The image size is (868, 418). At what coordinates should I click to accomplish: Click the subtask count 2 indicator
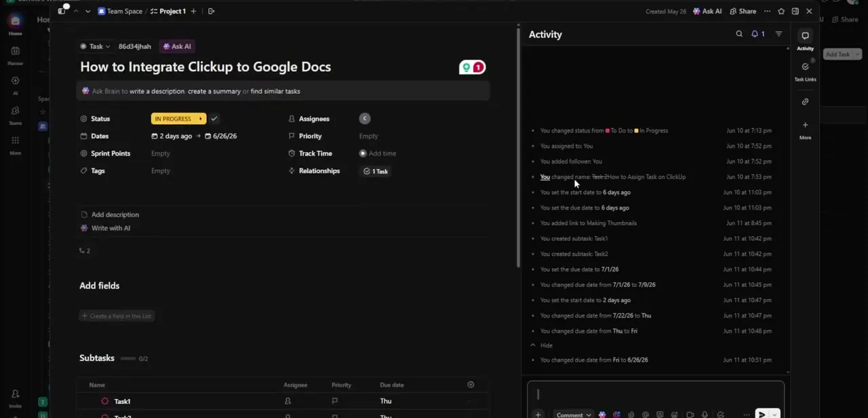(85, 251)
